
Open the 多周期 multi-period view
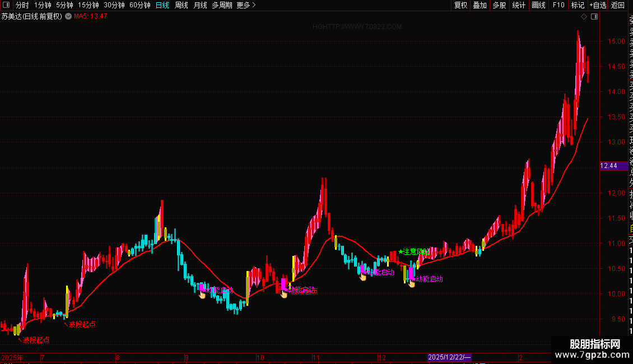pyautogui.click(x=222, y=5)
